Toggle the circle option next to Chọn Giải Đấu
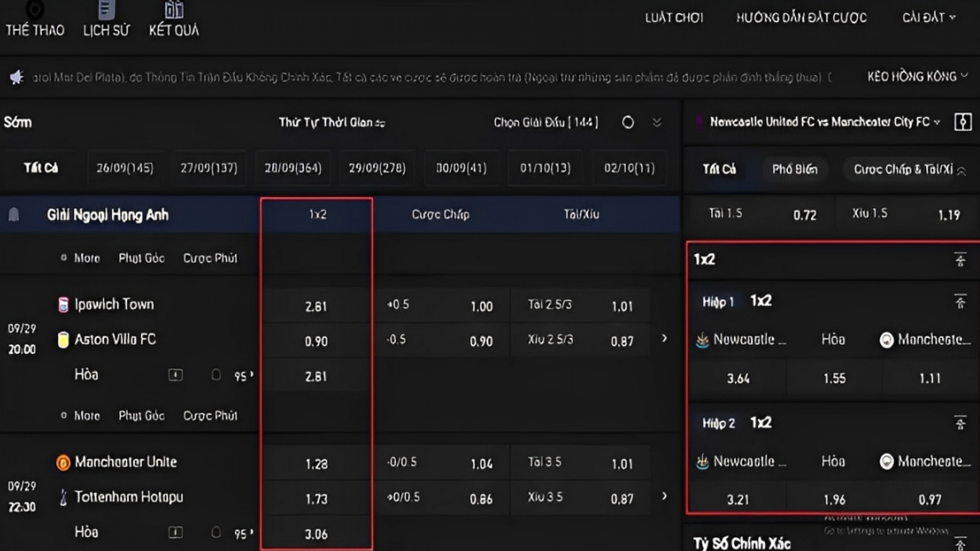Image resolution: width=980 pixels, height=551 pixels. coord(628,122)
